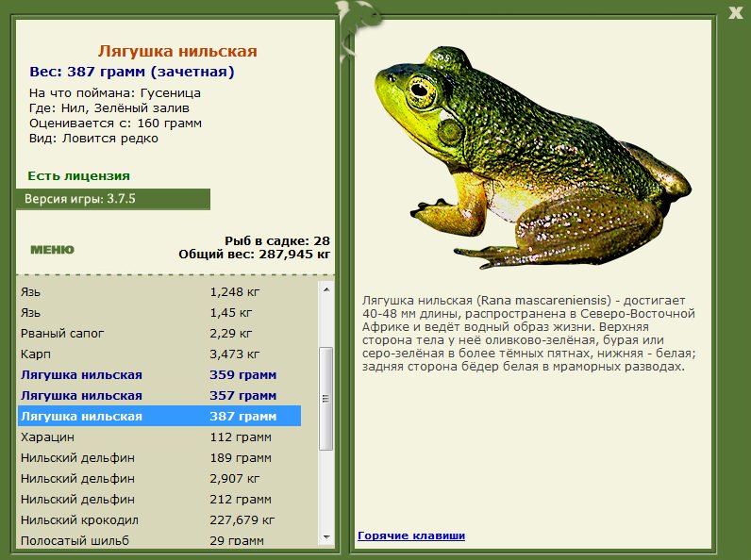751x560 pixels.
Task: Click the fish list scrollbar thumb
Action: click(x=326, y=398)
